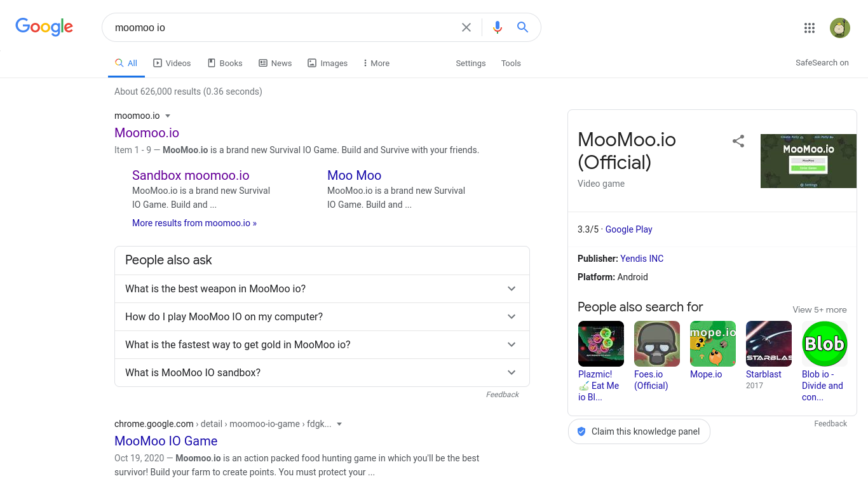Viewport: 868px width, 488px height.
Task: Open dropdown arrow beside chrome.google.com URL
Action: coord(339,424)
